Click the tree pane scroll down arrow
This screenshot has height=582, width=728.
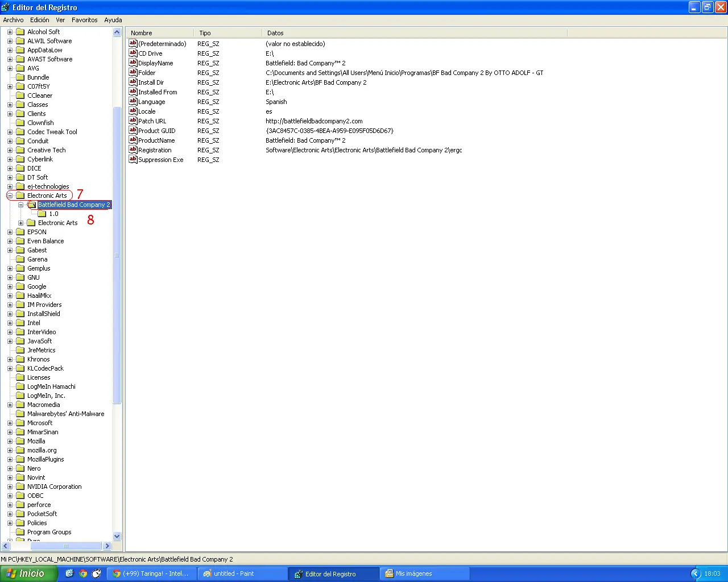[117, 536]
